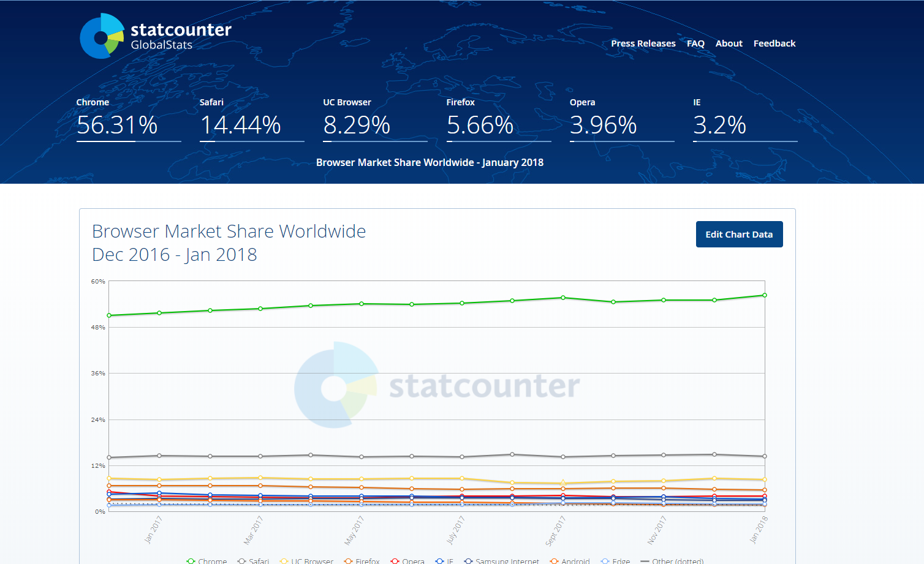Click the May 2017 x-axis label
The height and width of the screenshot is (564, 924).
(355, 530)
